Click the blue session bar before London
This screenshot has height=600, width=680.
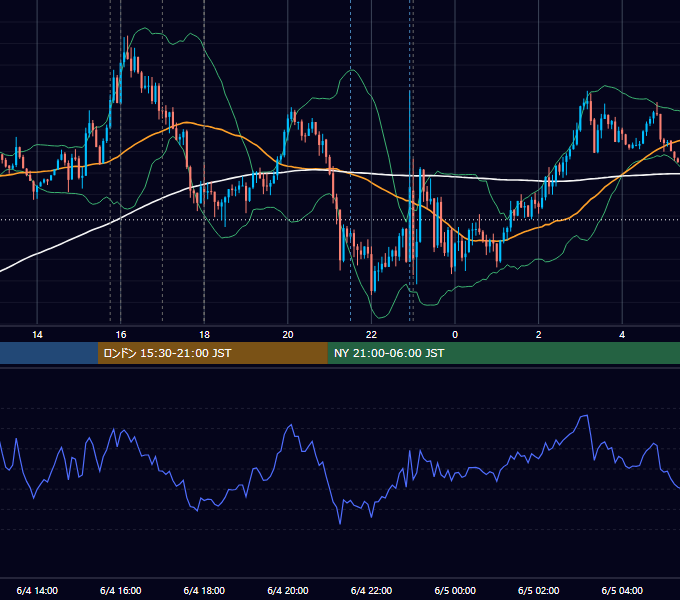click(49, 353)
